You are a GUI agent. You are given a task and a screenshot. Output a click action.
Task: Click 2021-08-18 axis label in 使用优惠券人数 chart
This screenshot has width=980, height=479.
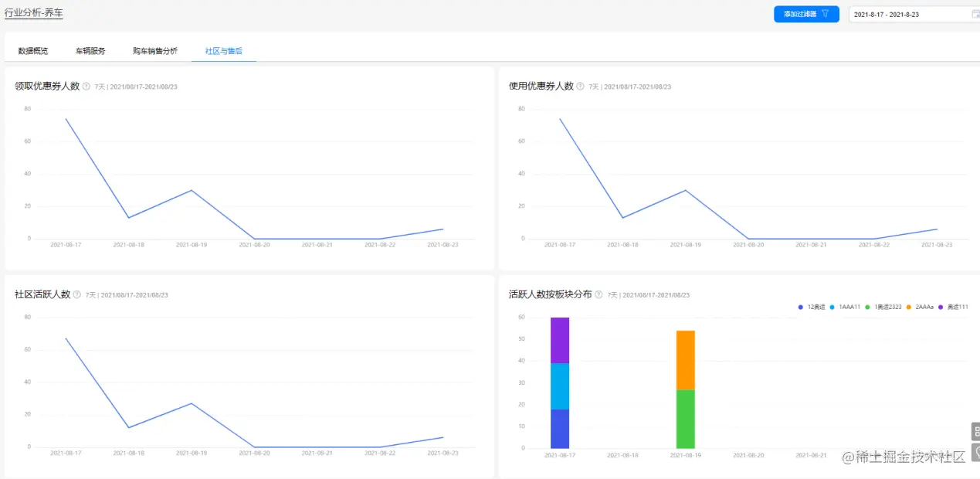[622, 245]
